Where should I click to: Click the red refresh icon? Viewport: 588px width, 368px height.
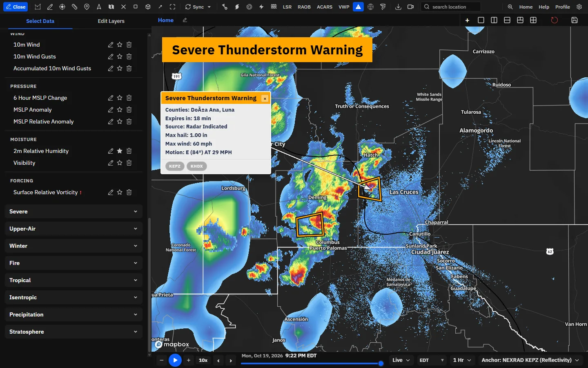click(554, 20)
